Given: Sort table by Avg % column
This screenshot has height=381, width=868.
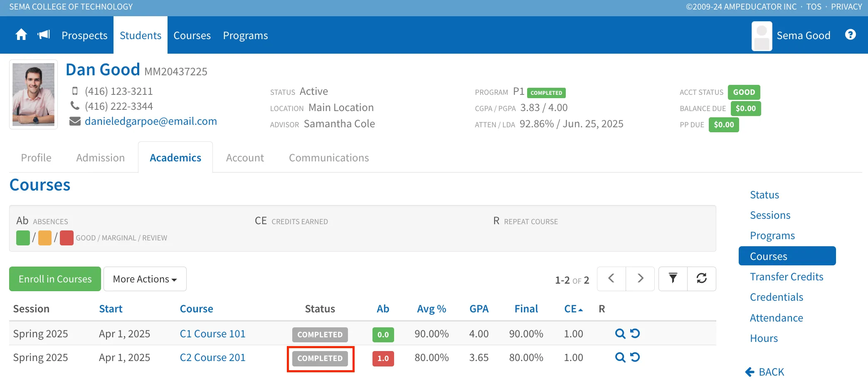Looking at the screenshot, I should point(432,309).
